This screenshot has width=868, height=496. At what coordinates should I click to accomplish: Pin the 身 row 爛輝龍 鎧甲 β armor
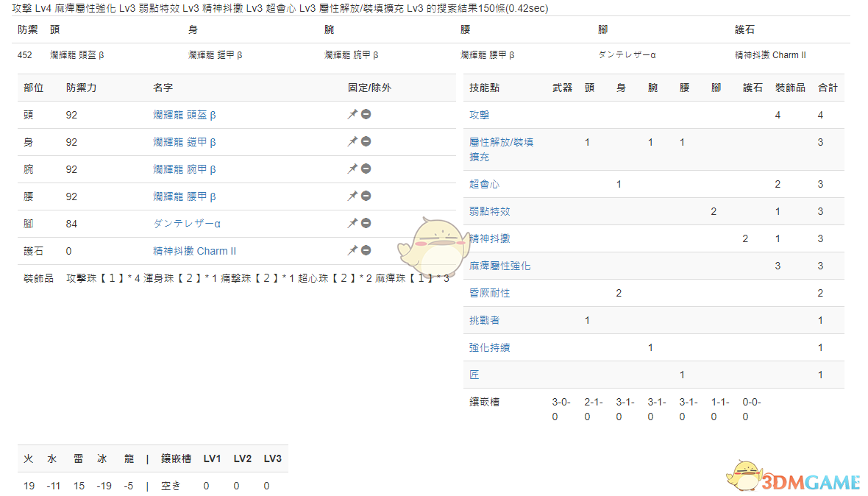[x=352, y=142]
